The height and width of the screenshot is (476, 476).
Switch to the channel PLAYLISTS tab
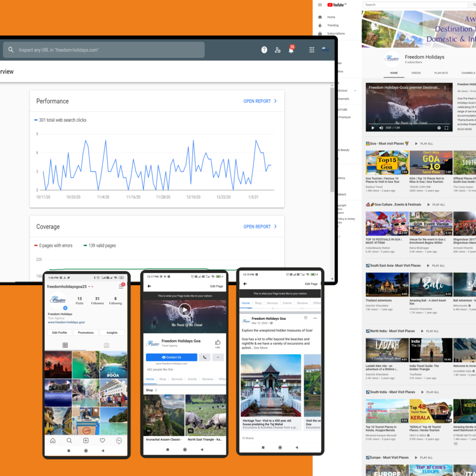[441, 73]
